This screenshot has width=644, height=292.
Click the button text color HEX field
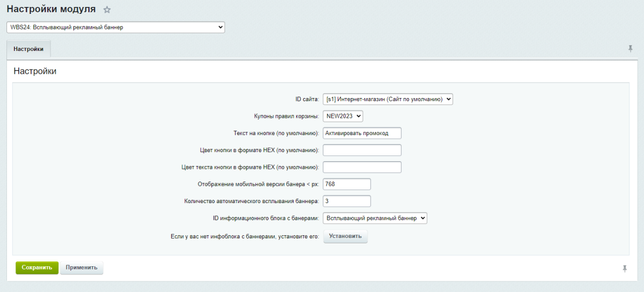coord(362,167)
